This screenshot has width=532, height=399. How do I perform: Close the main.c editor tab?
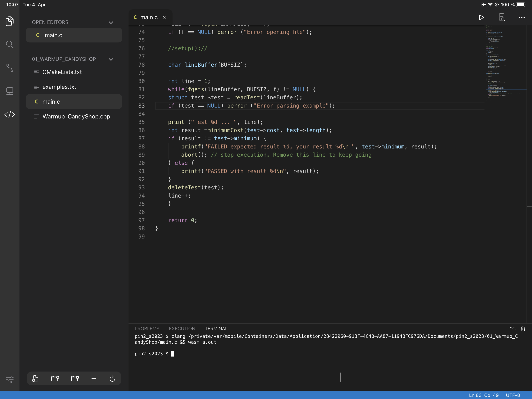point(165,17)
